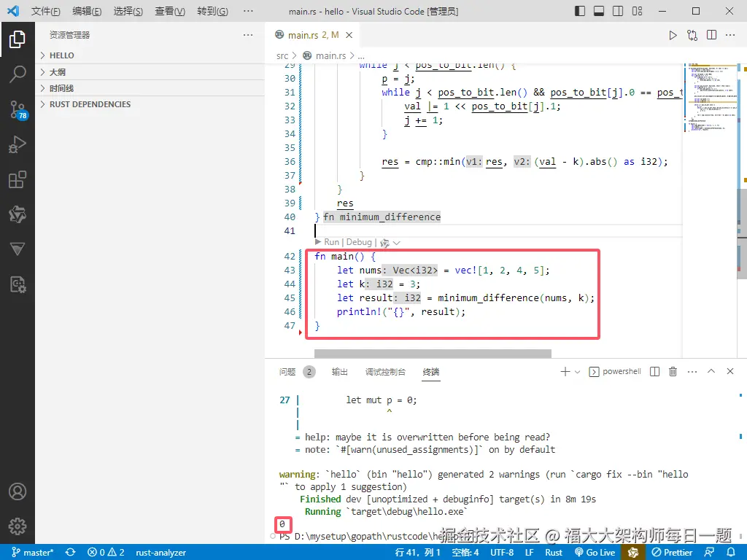Viewport: 747px width, 560px height.
Task: Go to line via 行 41, 列 1
Action: 417,553
